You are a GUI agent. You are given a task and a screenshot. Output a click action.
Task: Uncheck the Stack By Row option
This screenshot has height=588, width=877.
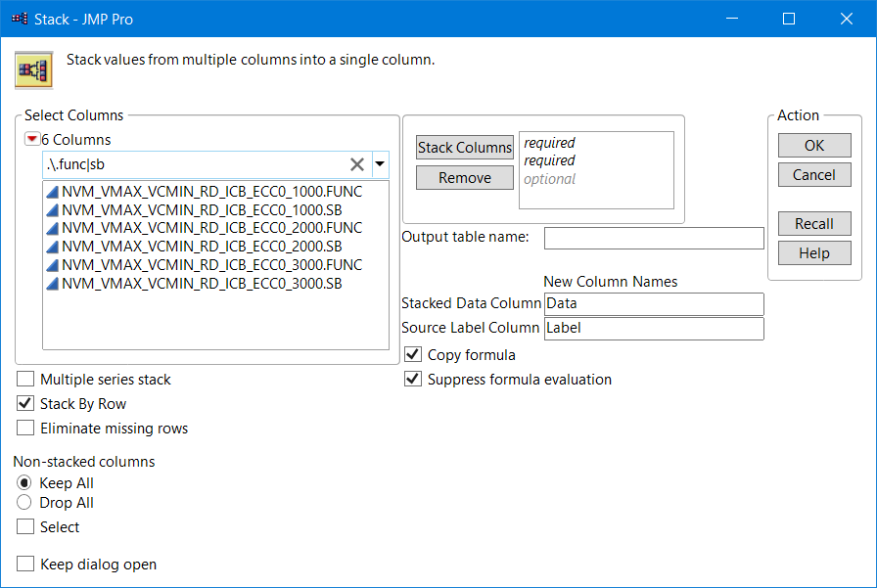coord(25,404)
